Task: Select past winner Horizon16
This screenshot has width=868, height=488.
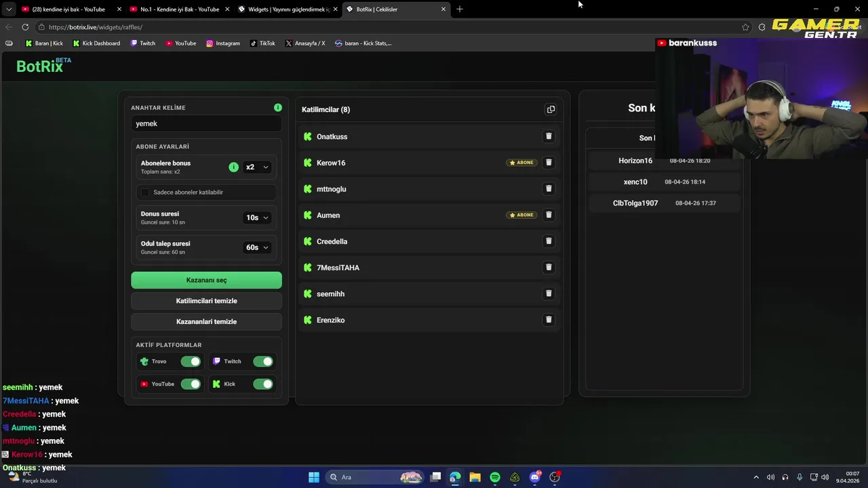Action: click(x=665, y=161)
